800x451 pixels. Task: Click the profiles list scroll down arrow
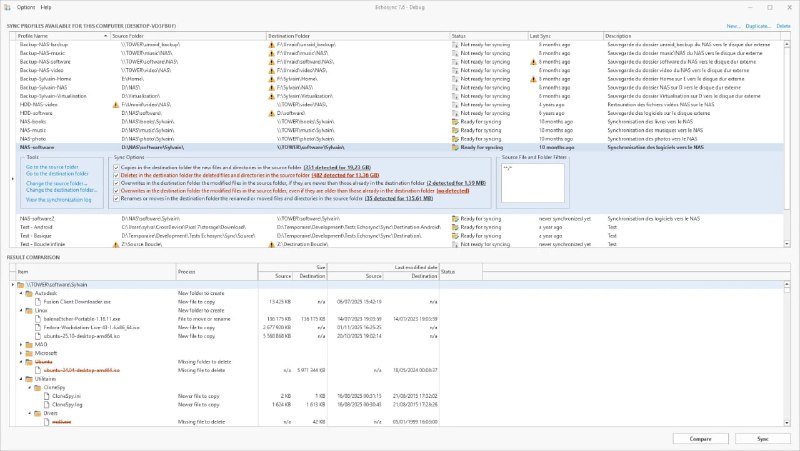tap(787, 244)
